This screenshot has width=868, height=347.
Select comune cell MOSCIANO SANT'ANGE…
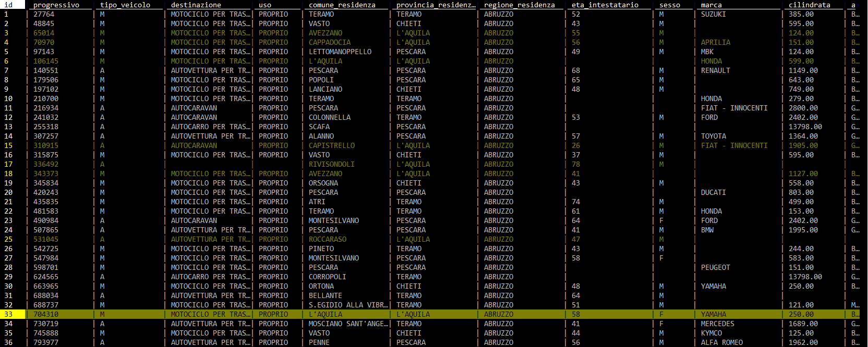pos(348,324)
